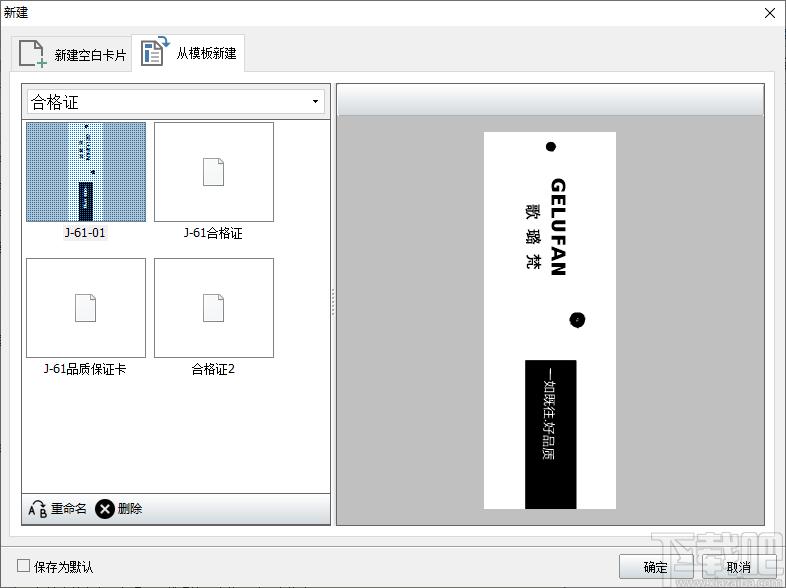
Task: Enable the 保存为默认 checkbox
Action: click(23, 566)
